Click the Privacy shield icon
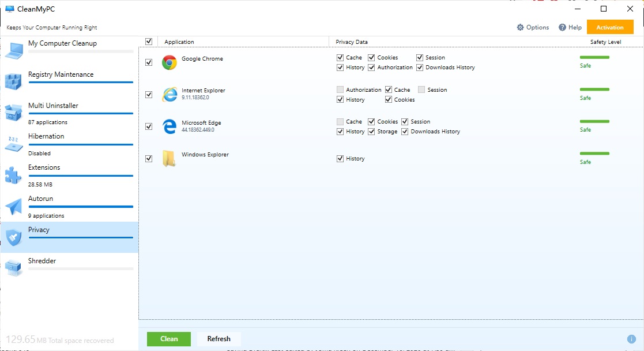644x351 pixels. [14, 237]
